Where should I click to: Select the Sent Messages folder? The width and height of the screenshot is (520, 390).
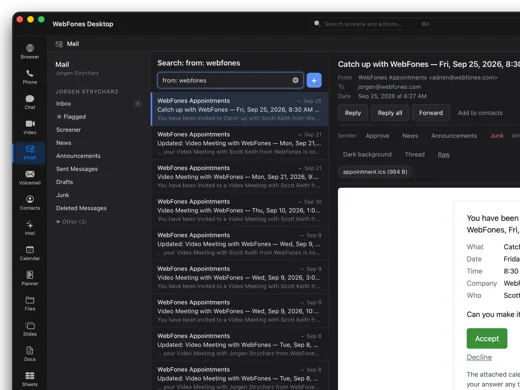click(77, 169)
